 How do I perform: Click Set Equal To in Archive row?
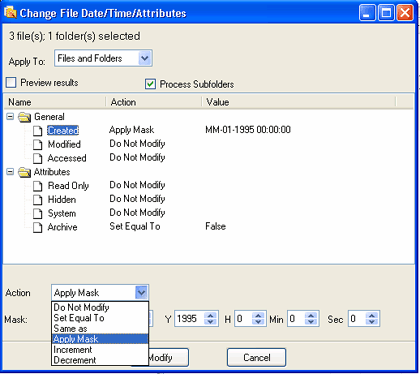(x=135, y=226)
